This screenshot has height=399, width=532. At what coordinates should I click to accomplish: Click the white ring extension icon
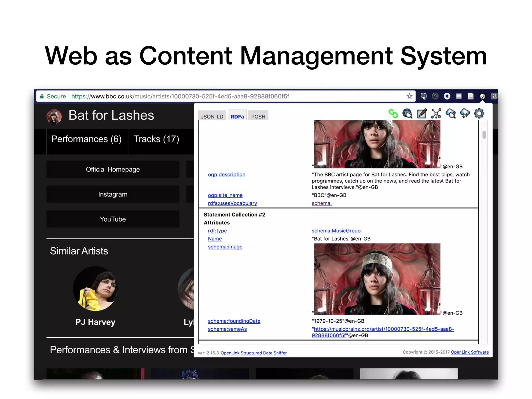447,96
